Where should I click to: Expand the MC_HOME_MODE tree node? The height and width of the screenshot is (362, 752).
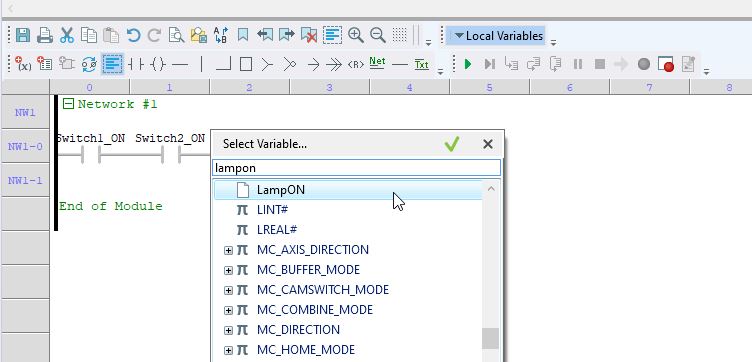click(x=228, y=350)
